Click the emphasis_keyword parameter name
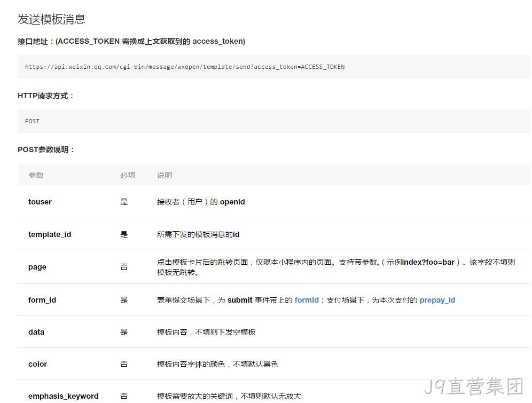 (64, 396)
